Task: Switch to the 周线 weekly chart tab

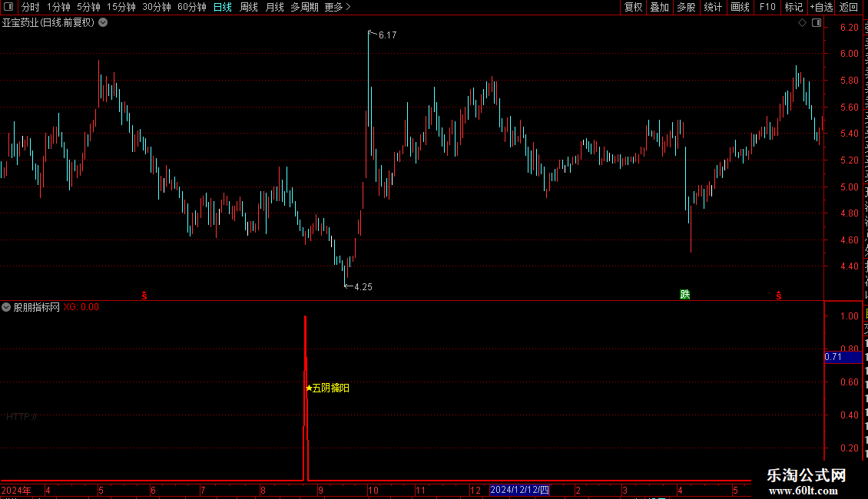Action: coord(249,7)
